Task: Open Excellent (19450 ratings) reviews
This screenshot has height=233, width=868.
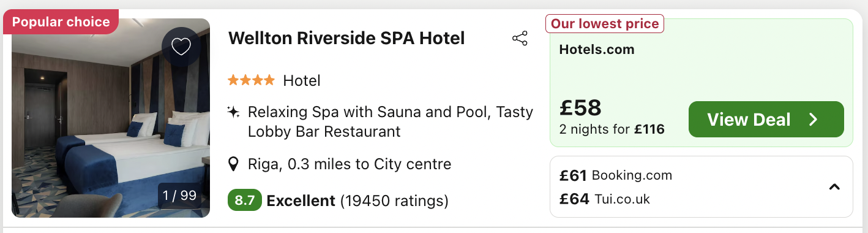Action: [x=357, y=201]
